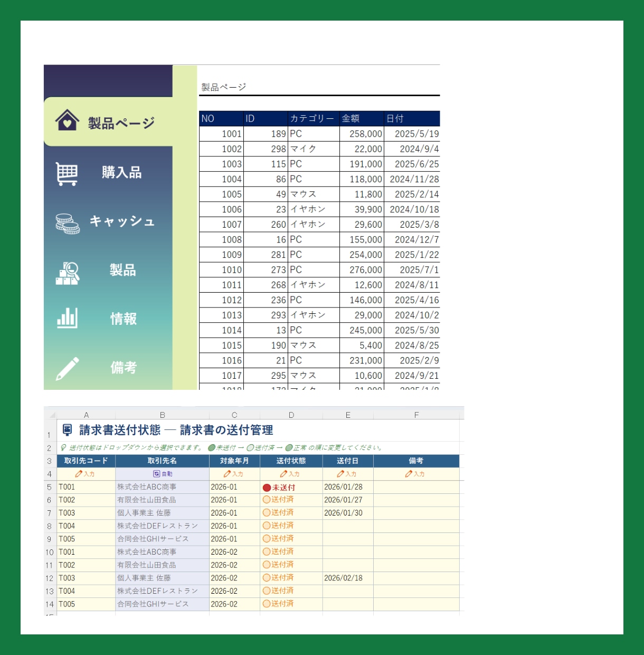644x655 pixels.
Task: Select the 金額 column header
Action: pyautogui.click(x=362, y=118)
